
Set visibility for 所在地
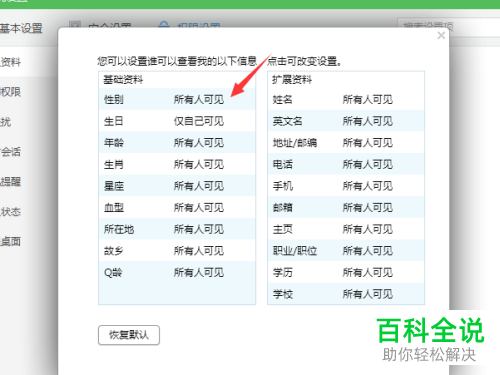click(x=199, y=229)
